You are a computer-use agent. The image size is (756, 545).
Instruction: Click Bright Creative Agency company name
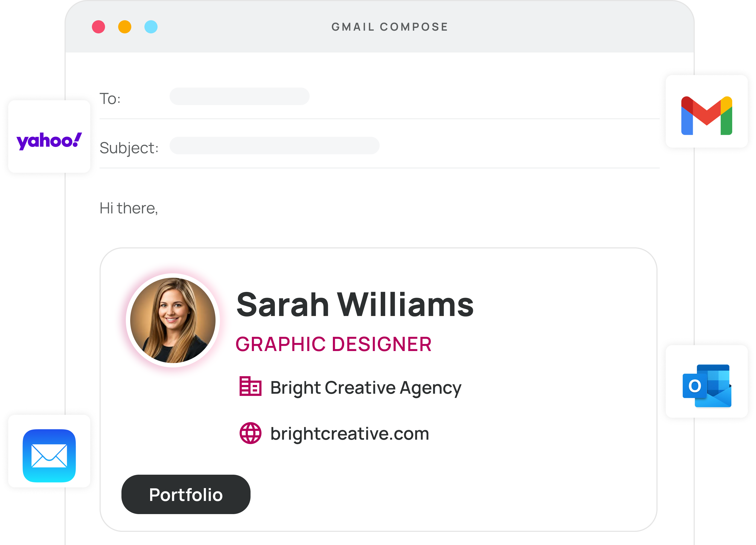pyautogui.click(x=366, y=388)
